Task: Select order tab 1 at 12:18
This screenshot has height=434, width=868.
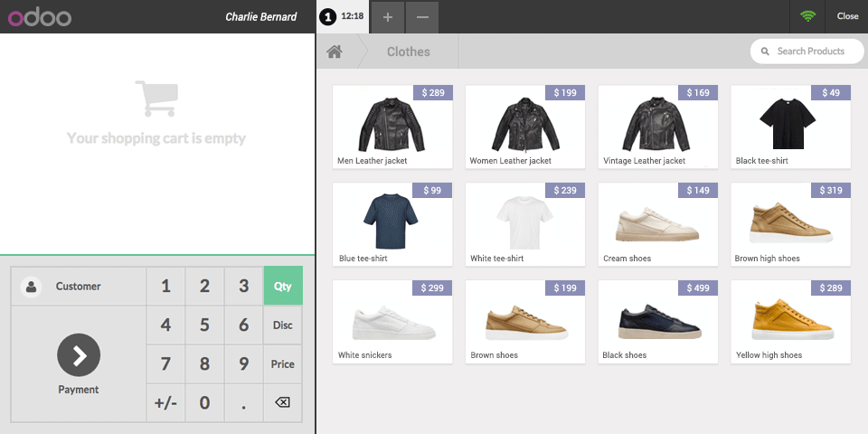Action: 342,16
